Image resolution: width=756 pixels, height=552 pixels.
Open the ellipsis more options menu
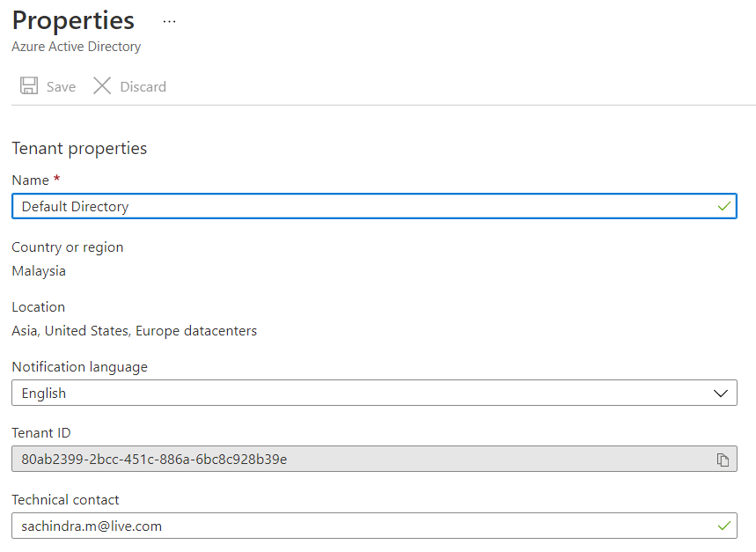170,21
